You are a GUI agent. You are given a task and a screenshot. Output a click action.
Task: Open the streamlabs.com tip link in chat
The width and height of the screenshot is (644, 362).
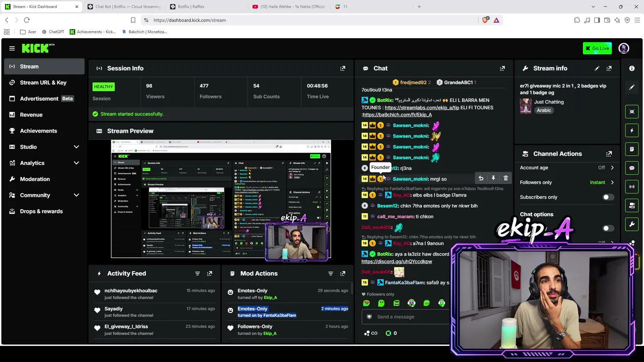(x=422, y=108)
